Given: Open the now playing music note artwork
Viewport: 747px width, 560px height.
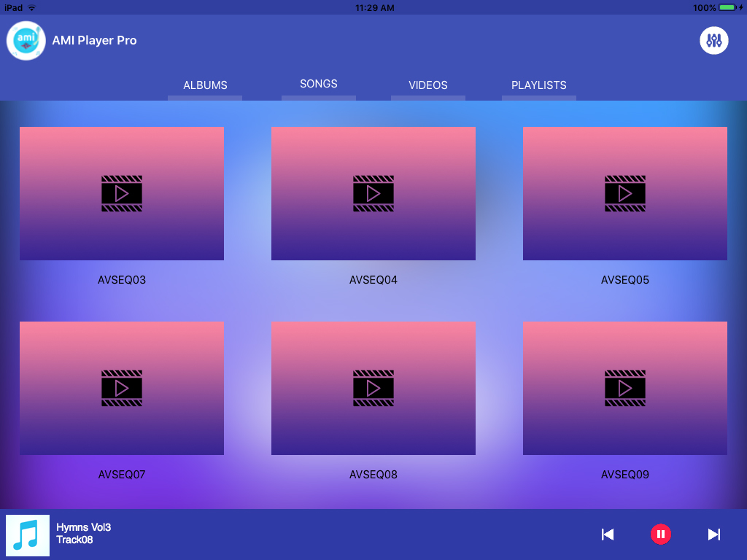Looking at the screenshot, I should click(x=28, y=535).
